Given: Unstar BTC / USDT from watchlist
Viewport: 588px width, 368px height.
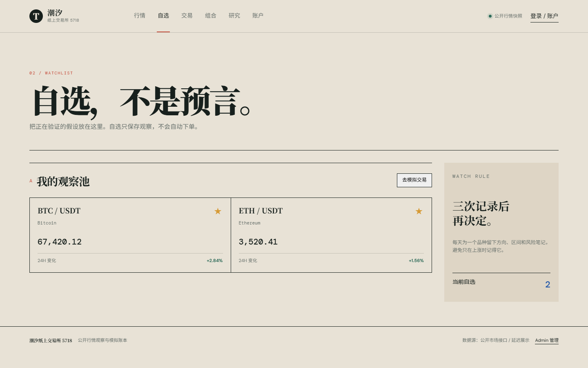Looking at the screenshot, I should pos(218,211).
